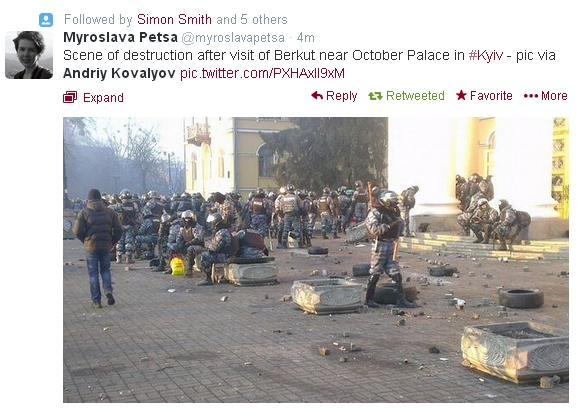Click the @myroslavapetsa handle
The height and width of the screenshot is (414, 578).
click(x=233, y=38)
